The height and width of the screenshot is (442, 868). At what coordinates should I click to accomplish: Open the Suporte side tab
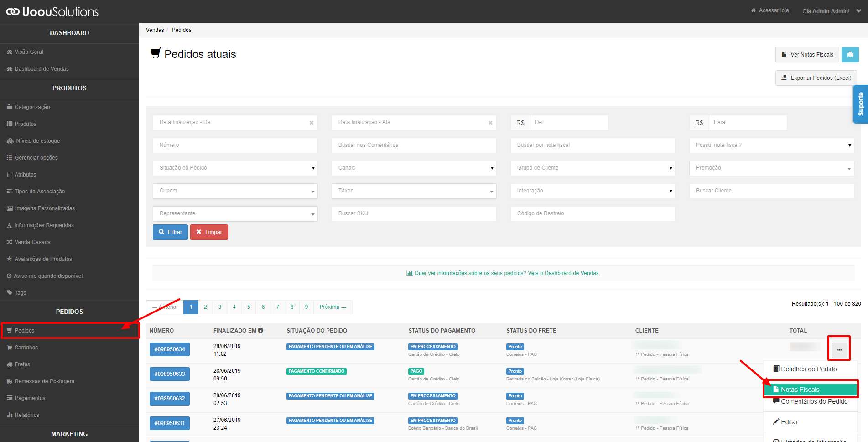(860, 104)
